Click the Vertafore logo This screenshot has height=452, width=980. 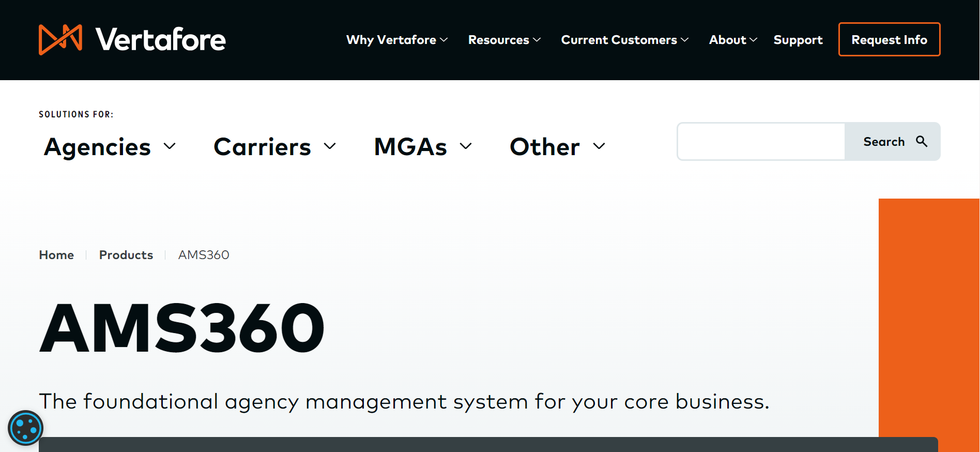132,40
